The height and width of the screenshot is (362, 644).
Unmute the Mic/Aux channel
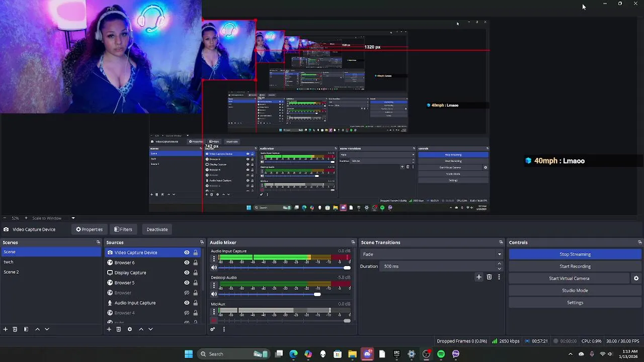click(214, 320)
